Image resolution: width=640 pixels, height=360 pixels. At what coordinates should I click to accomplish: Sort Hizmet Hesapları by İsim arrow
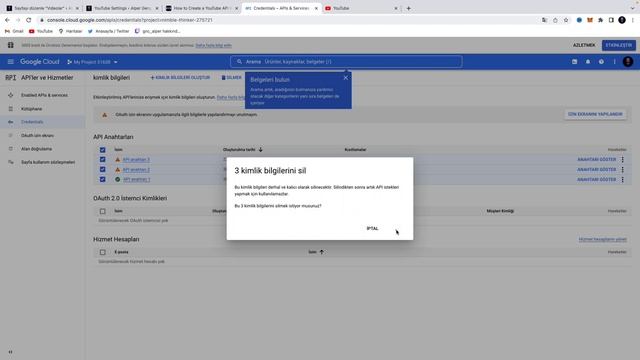(x=322, y=252)
